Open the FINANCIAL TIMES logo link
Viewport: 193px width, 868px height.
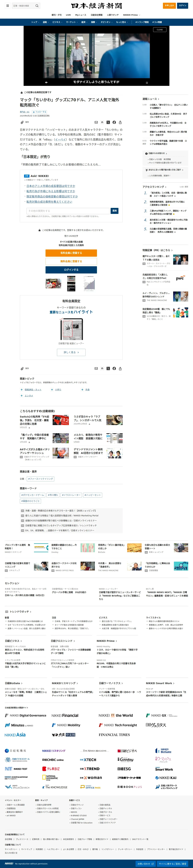click(x=114, y=735)
